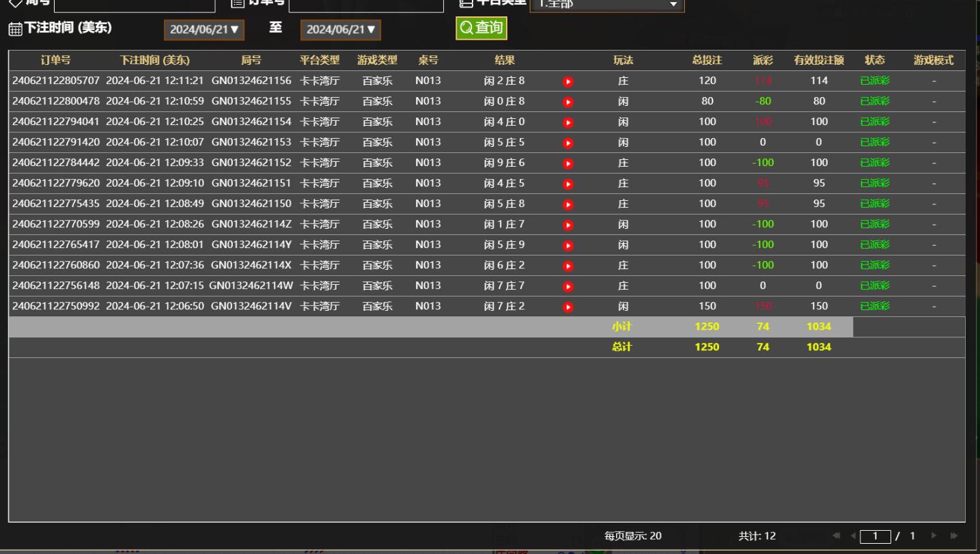This screenshot has height=554, width=980.
Task: Play replay for round GN01324621155
Action: (x=568, y=102)
